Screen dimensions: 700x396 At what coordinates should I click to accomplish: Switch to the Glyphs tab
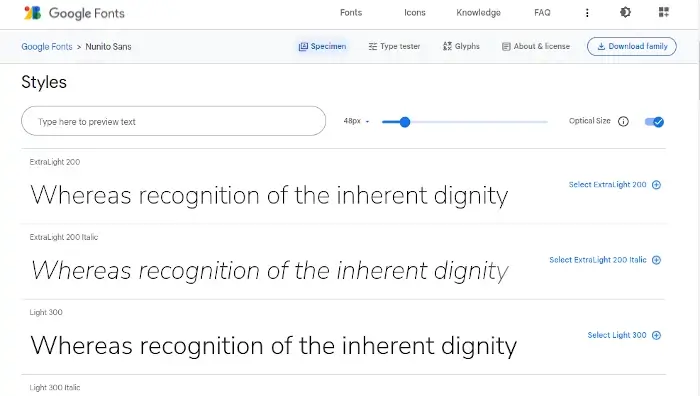461,46
